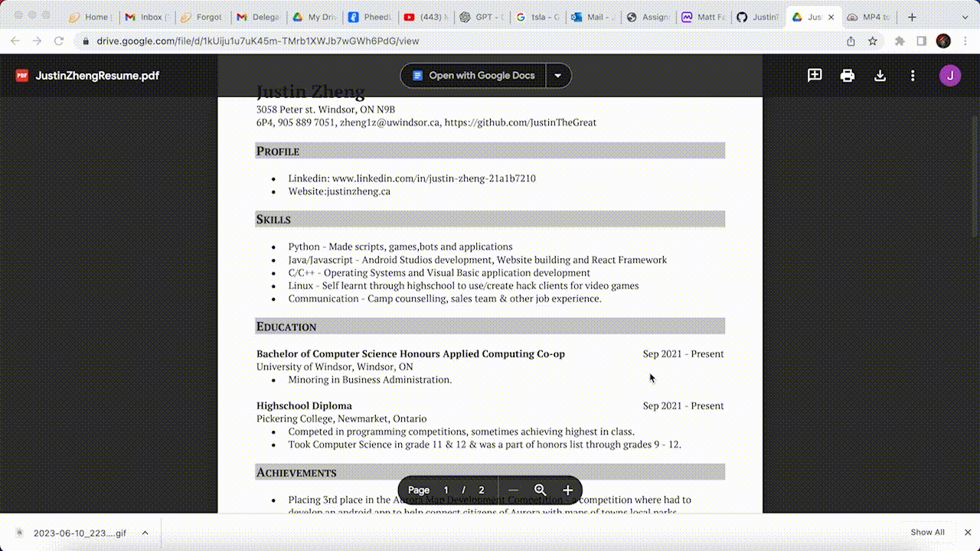Select the Bachelor of Computer Science line
Viewport: 980px width, 551px height.
click(410, 354)
